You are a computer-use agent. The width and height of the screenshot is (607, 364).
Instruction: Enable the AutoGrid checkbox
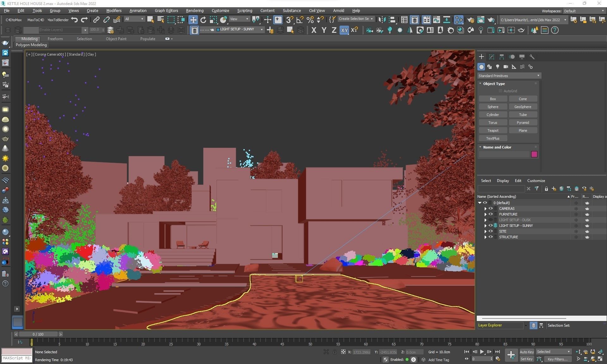pos(500,91)
